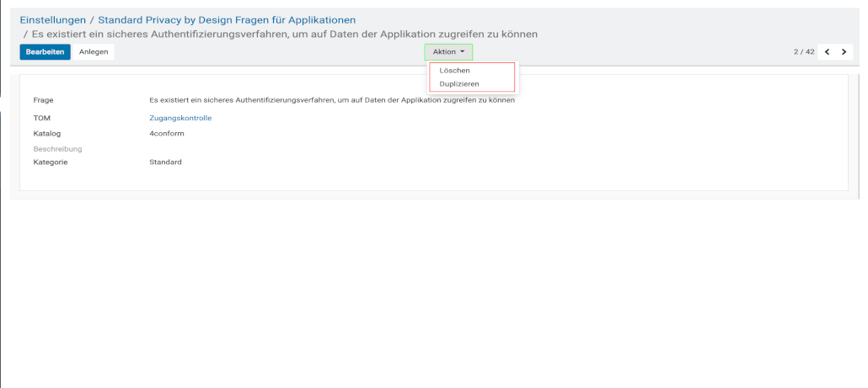Click the Anlegen button
868x388 pixels.
[x=94, y=52]
